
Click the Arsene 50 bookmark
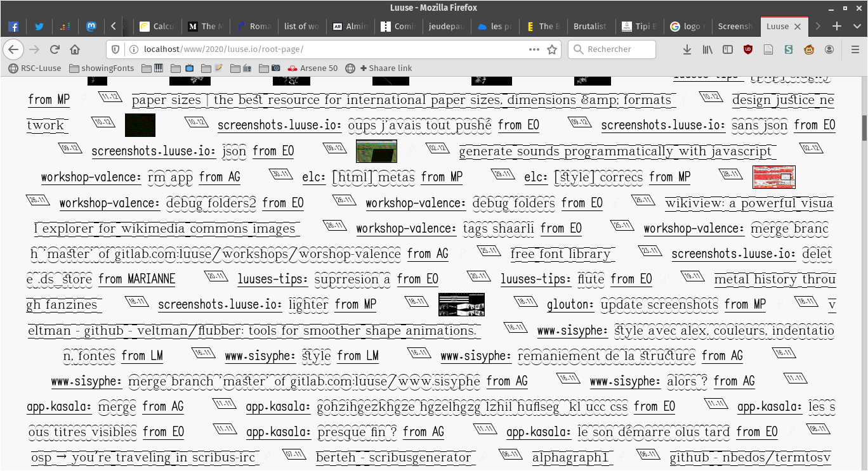pos(312,68)
